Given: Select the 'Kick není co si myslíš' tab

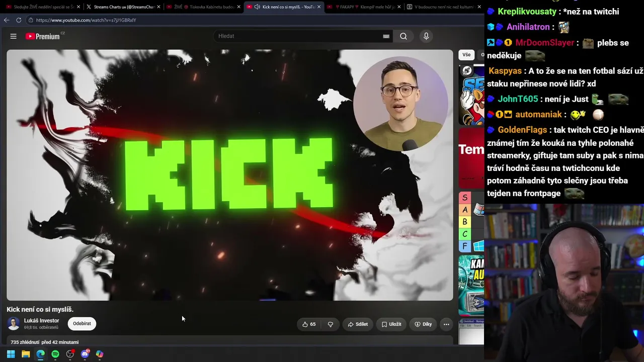Looking at the screenshot, I should pyautogui.click(x=285, y=7).
